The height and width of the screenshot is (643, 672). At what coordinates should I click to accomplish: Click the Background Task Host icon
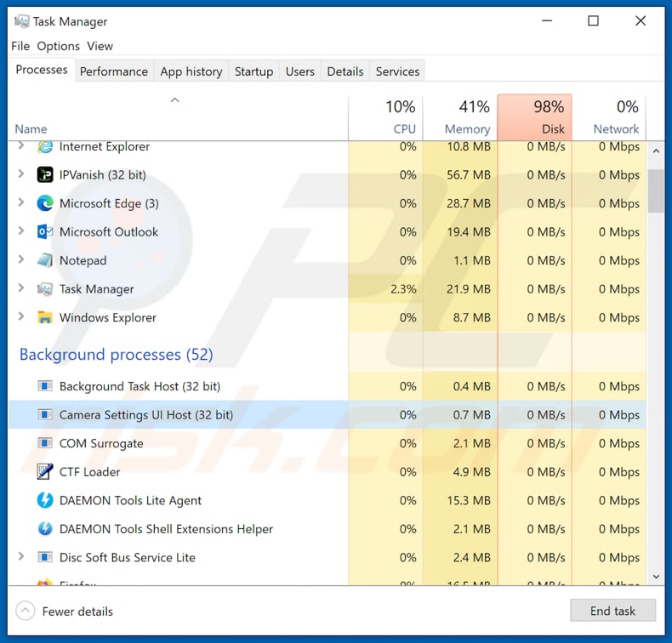[45, 386]
